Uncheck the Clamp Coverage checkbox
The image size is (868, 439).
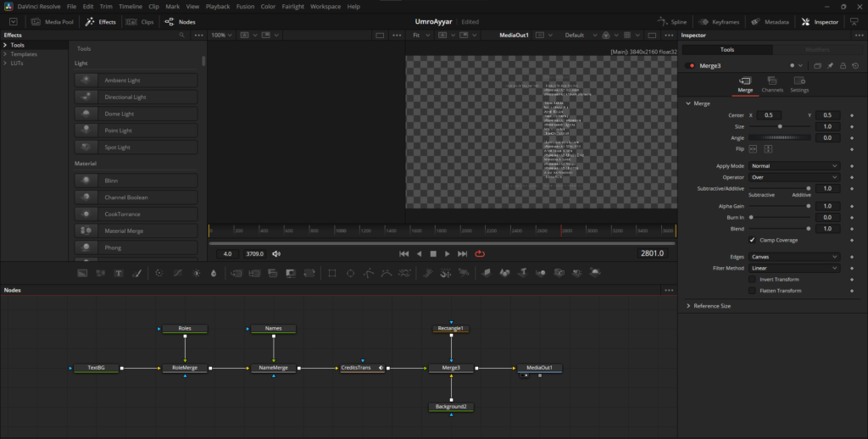pos(752,240)
